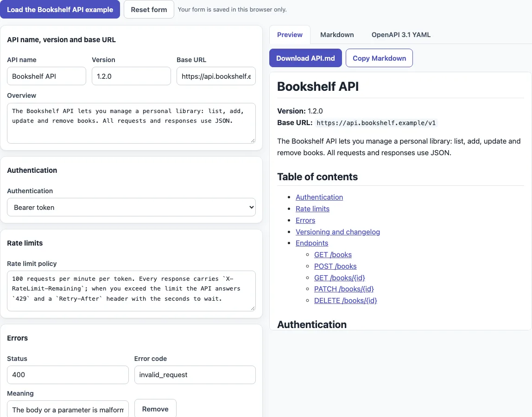Edit the Error code invalid_request field
This screenshot has width=532, height=417.
click(x=195, y=374)
